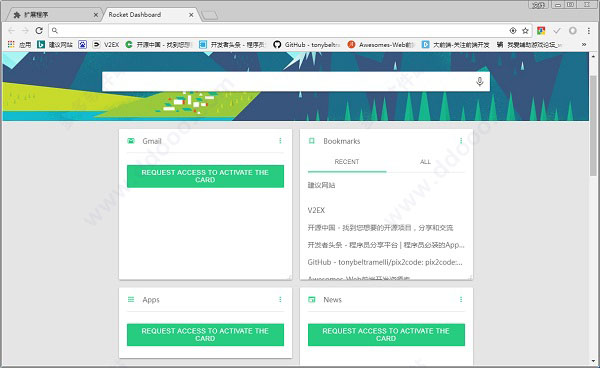Click the page scrollbar down arrow
This screenshot has width=600, height=368.
pyautogui.click(x=593, y=361)
